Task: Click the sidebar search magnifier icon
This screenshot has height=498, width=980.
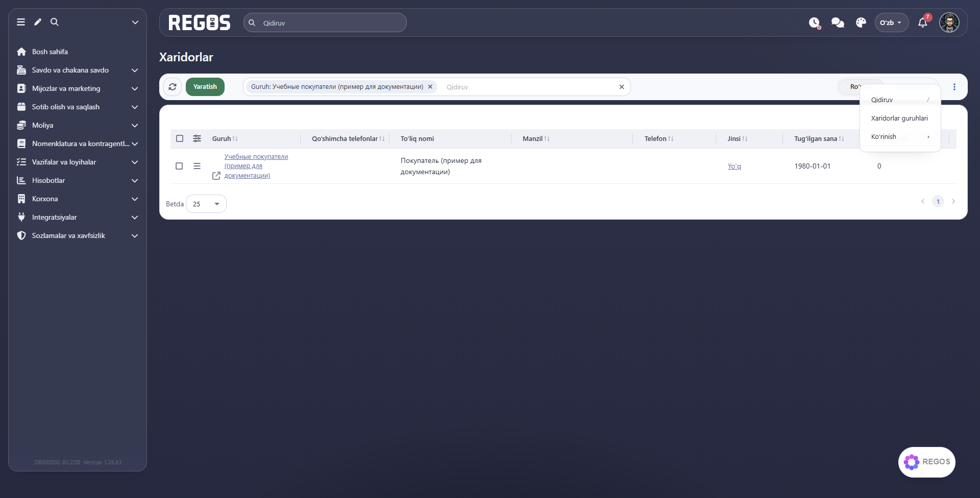Action: coord(55,22)
